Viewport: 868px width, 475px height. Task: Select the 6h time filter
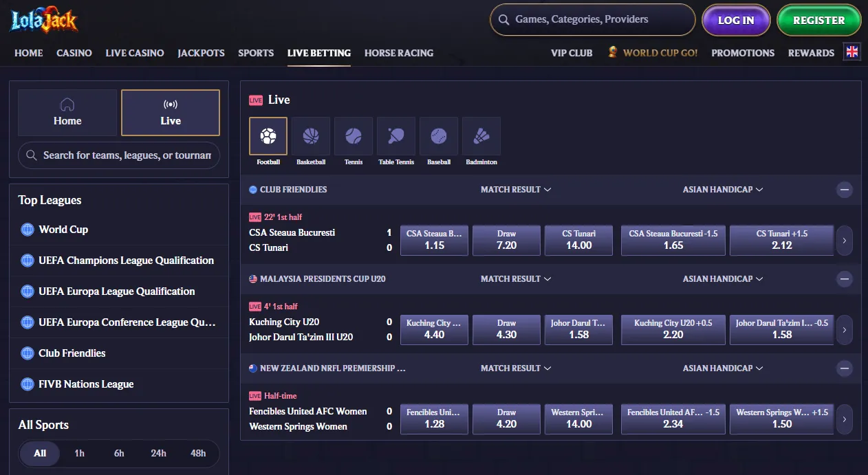119,453
